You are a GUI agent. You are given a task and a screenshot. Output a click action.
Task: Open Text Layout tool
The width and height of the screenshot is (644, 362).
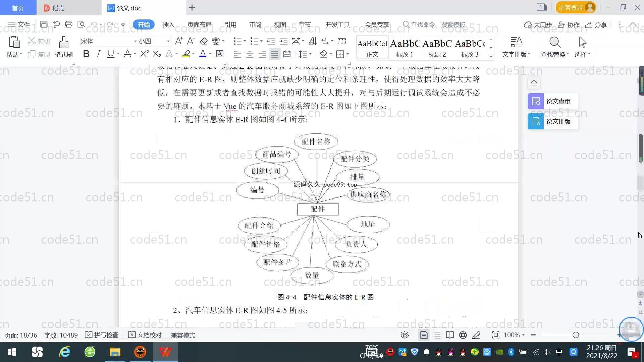(x=516, y=47)
